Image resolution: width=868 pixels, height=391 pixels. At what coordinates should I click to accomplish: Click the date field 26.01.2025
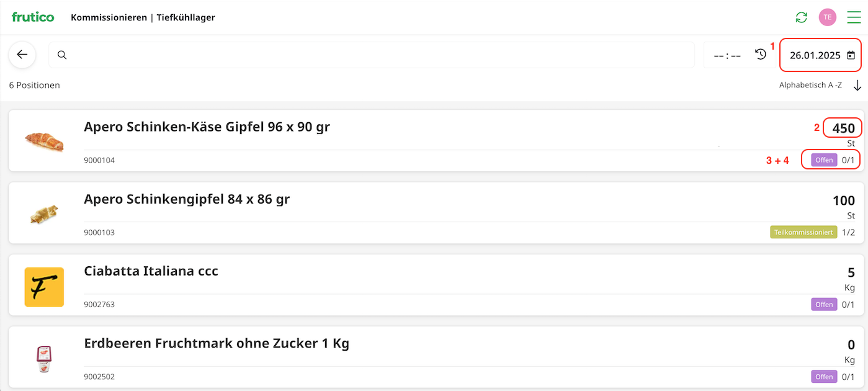pos(815,55)
